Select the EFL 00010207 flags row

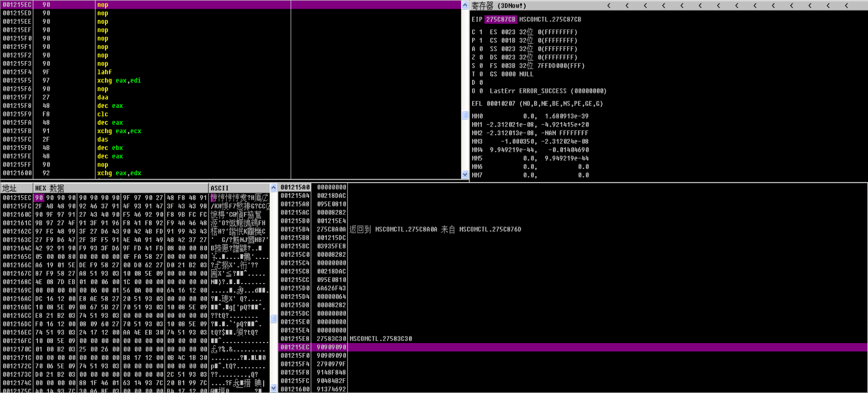537,104
